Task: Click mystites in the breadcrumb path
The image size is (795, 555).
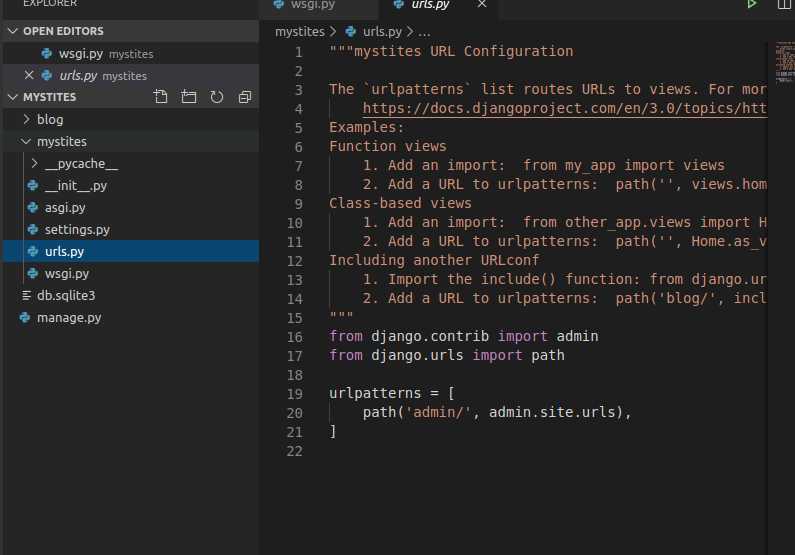Action: (300, 31)
